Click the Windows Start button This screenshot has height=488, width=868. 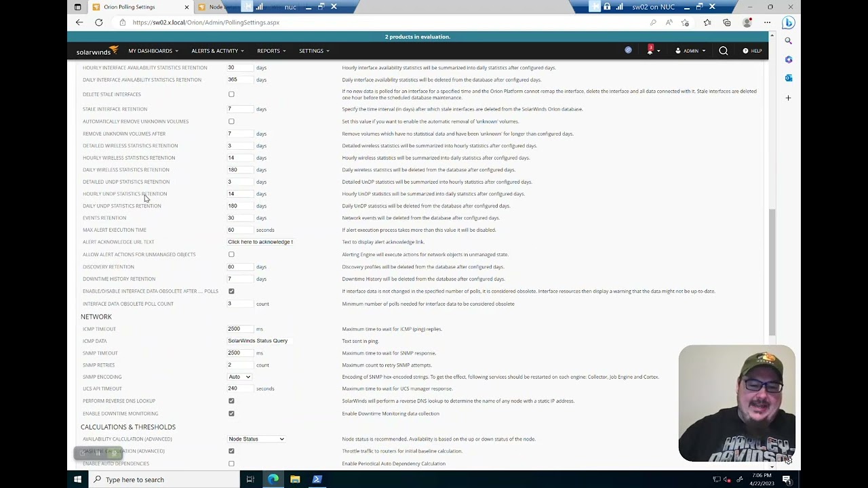coord(77,479)
